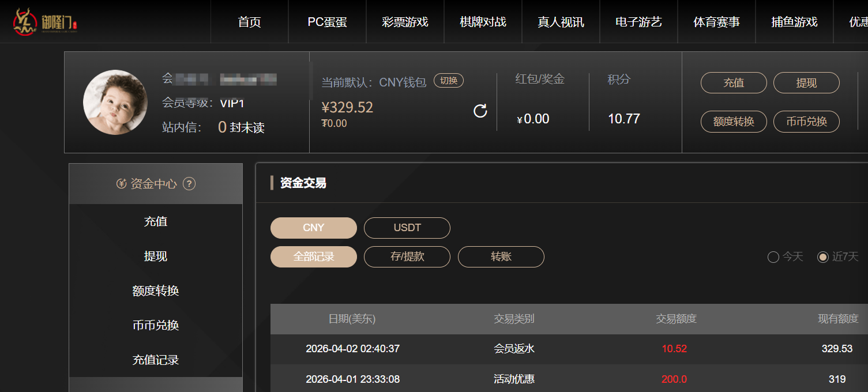
Task: Select the 今天 radio option
Action: click(x=773, y=257)
